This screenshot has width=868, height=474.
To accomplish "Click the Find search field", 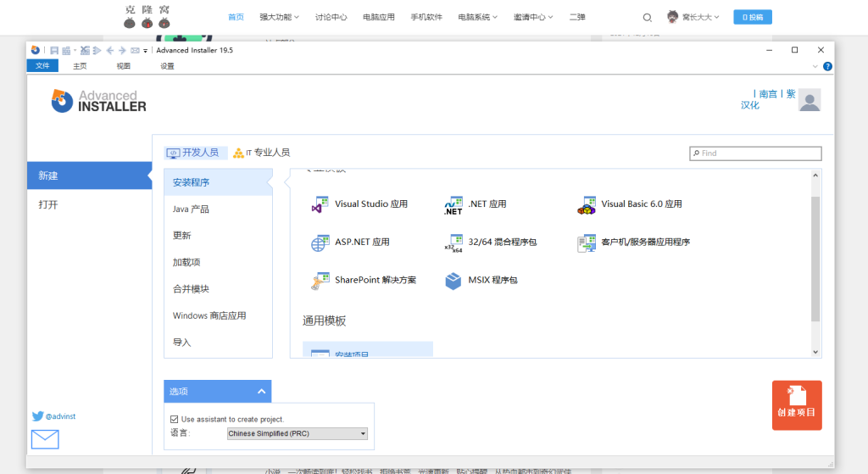I will point(755,153).
